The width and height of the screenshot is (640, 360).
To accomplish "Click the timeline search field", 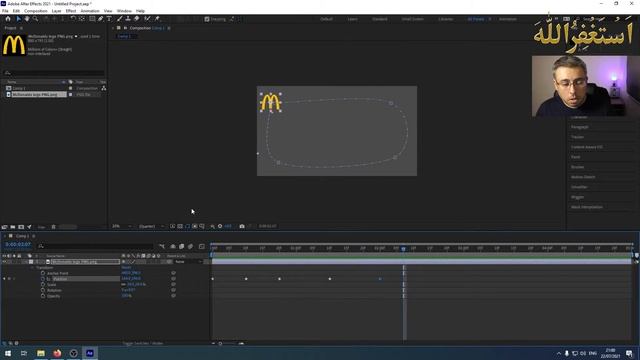I will point(97,246).
